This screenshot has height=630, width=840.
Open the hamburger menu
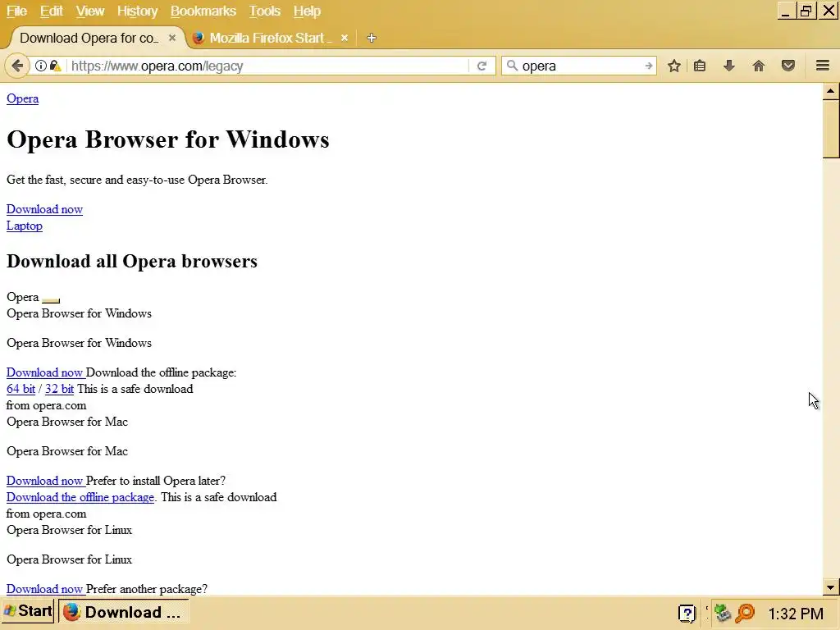coord(822,66)
